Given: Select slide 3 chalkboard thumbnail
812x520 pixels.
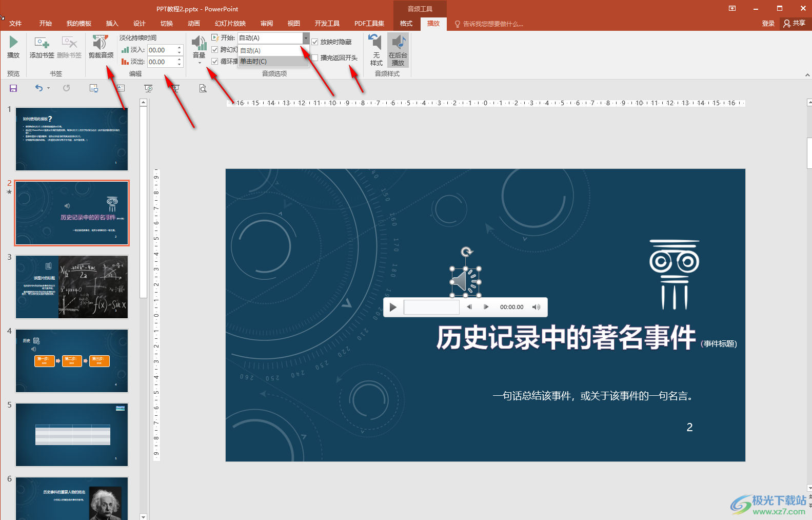Looking at the screenshot, I should tap(72, 286).
